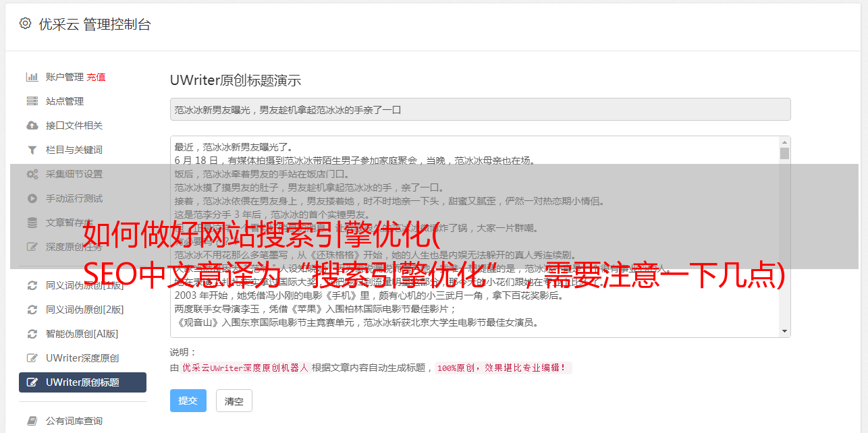
Task: Click the book icon for 公有词库查询
Action: pos(32,421)
